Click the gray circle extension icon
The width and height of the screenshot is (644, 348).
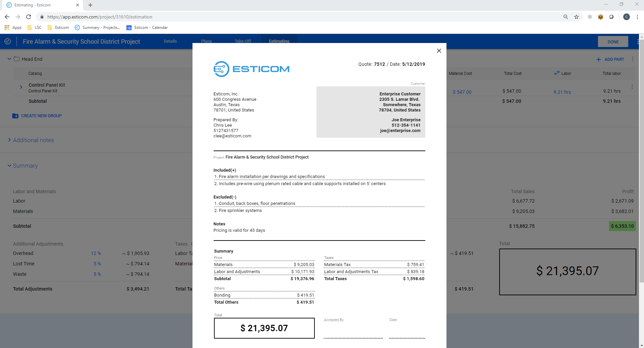pos(611,17)
